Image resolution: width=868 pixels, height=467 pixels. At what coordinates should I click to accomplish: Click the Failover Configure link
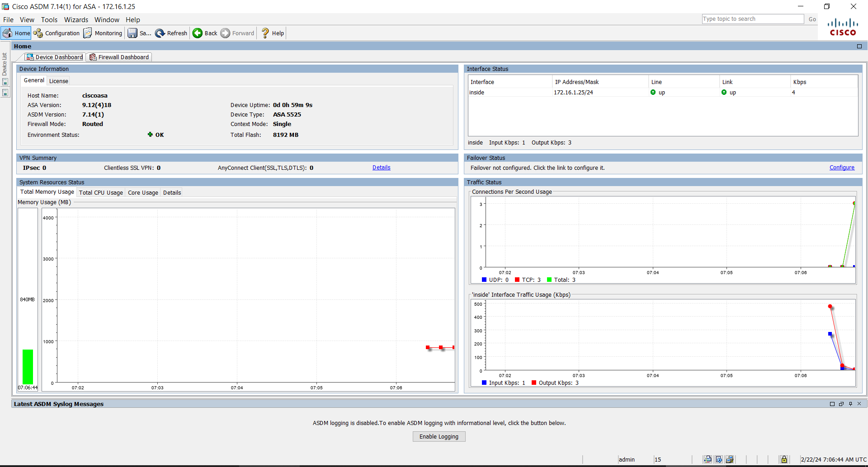(842, 168)
